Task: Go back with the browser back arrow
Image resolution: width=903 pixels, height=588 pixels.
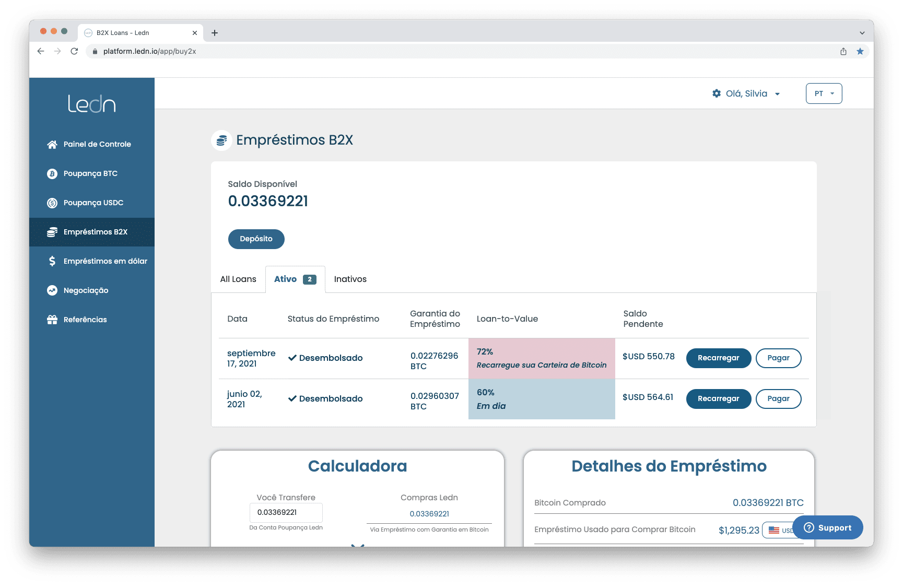Action: (41, 51)
